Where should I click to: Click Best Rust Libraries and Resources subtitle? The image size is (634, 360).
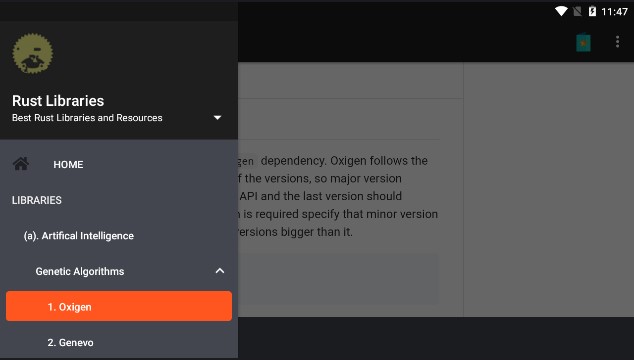[87, 118]
